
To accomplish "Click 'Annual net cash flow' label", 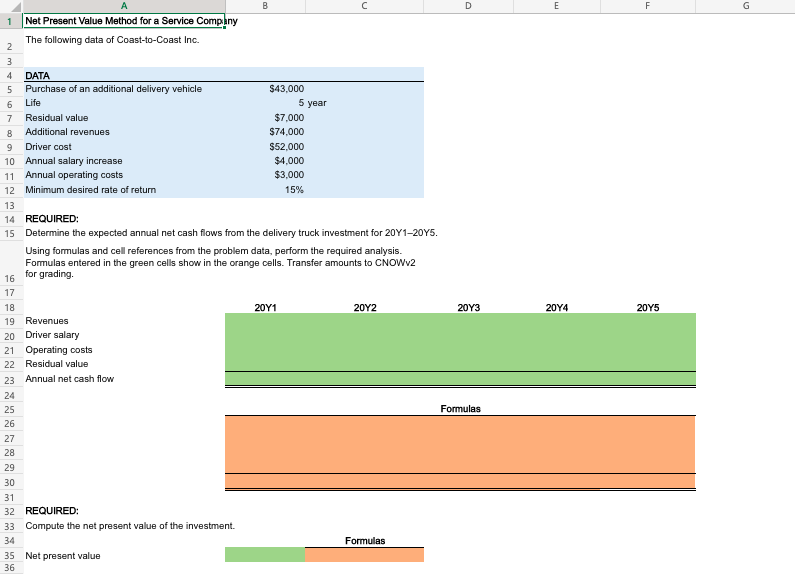I will (x=69, y=379).
